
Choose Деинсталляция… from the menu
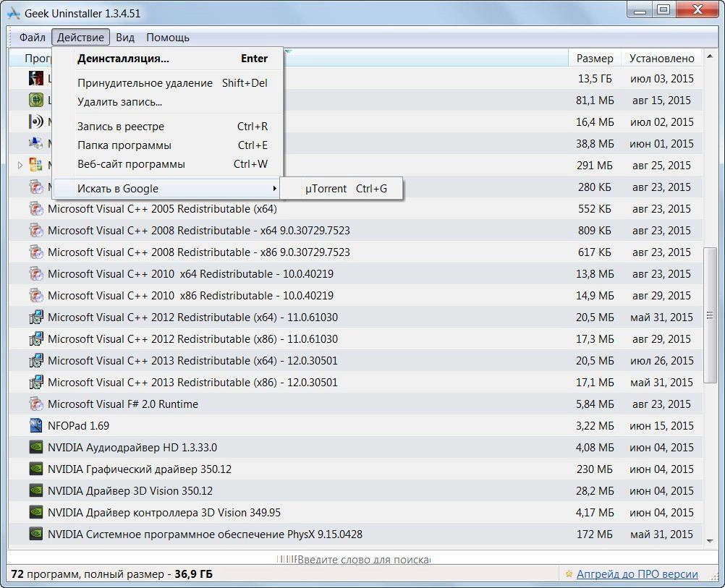coord(167,59)
